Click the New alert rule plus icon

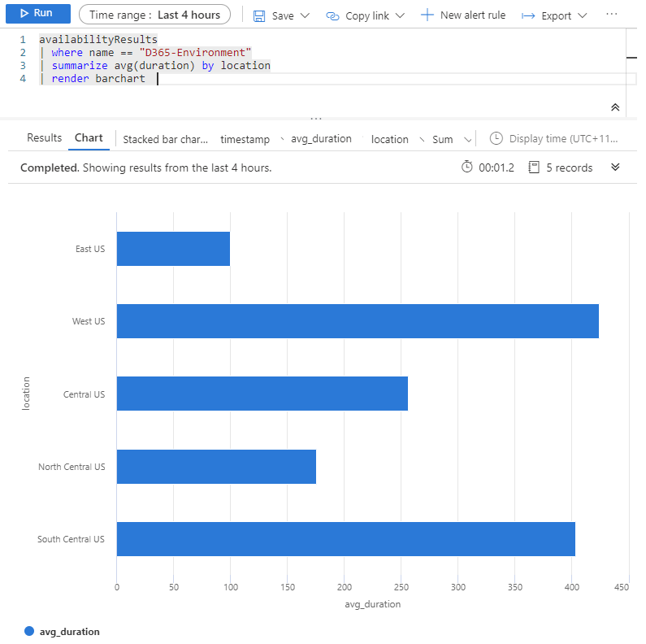tap(427, 15)
